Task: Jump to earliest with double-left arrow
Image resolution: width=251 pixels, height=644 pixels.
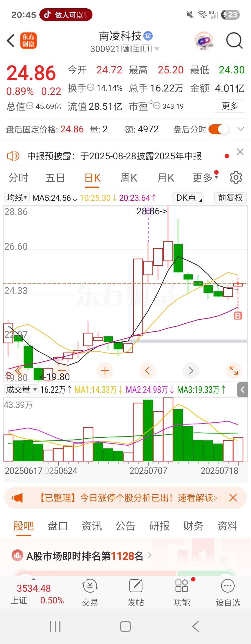Action: [18, 370]
